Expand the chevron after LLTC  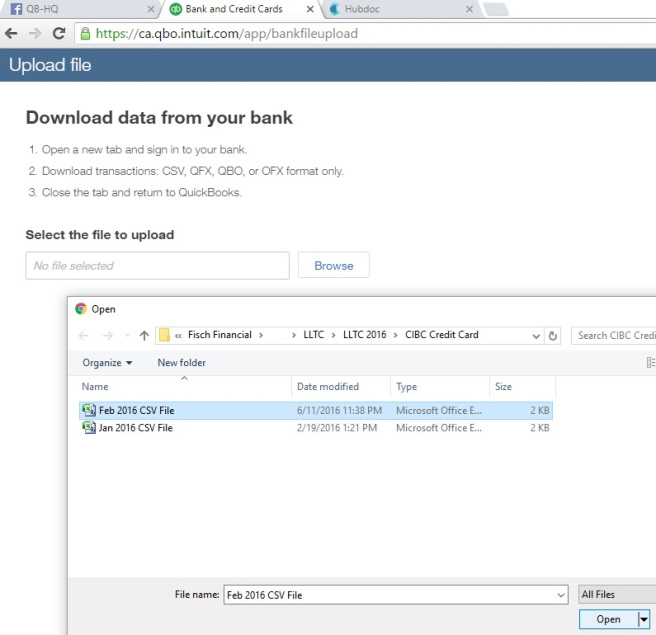click(x=333, y=335)
